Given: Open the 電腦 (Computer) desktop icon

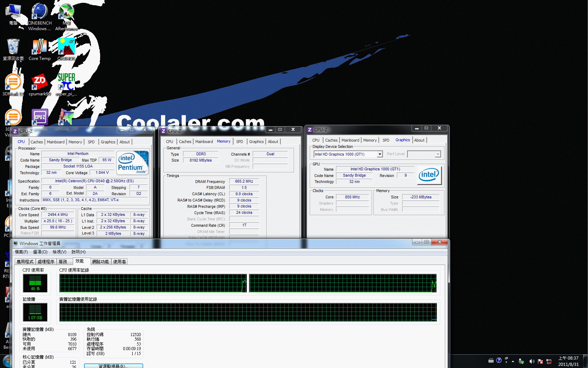Looking at the screenshot, I should click(x=13, y=14).
